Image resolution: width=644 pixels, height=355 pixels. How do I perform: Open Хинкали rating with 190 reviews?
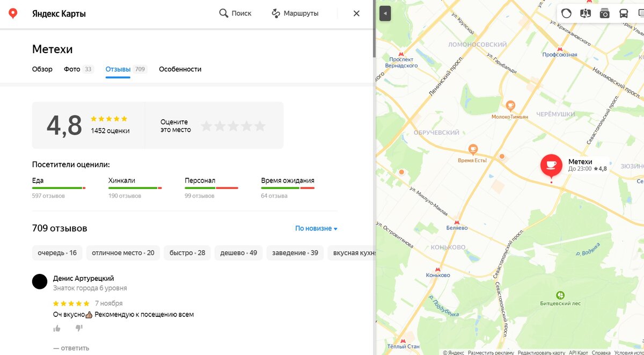click(x=135, y=188)
